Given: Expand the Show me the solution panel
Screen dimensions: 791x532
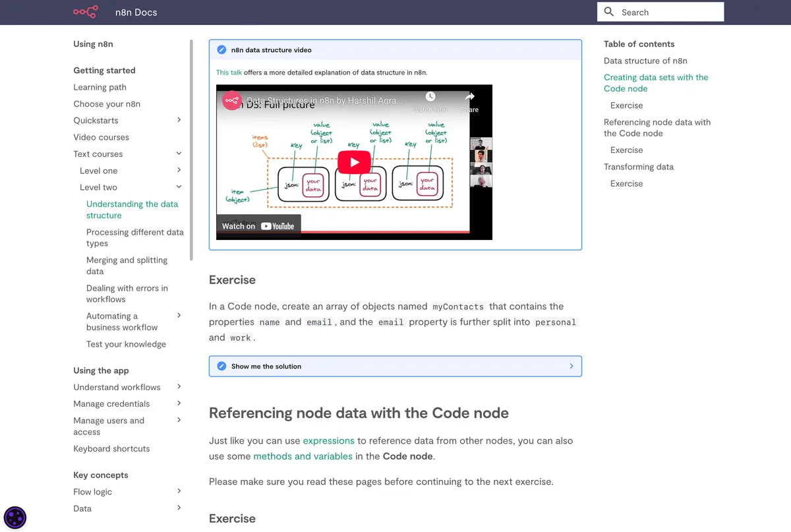Looking at the screenshot, I should [395, 366].
